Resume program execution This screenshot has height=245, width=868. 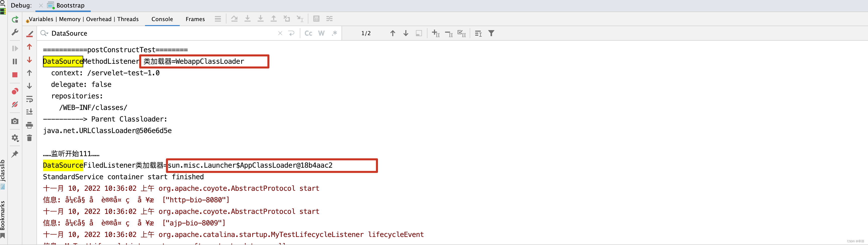(15, 48)
